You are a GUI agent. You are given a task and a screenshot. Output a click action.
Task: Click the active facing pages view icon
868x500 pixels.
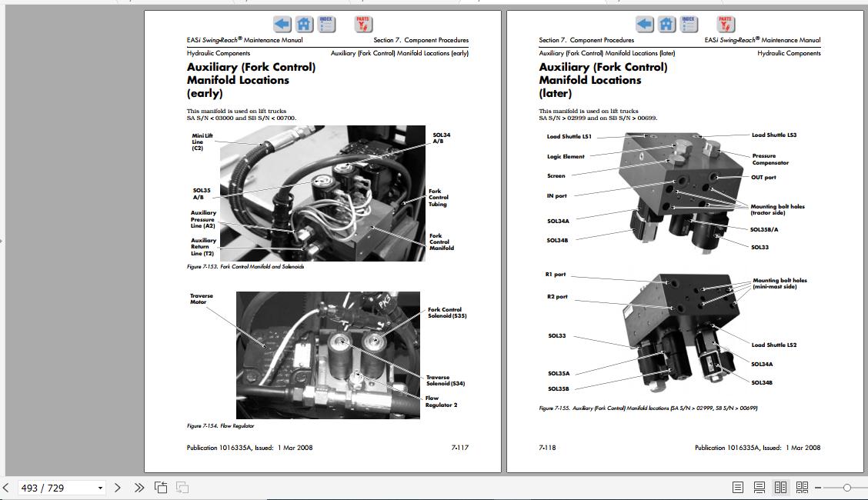pyautogui.click(x=780, y=487)
